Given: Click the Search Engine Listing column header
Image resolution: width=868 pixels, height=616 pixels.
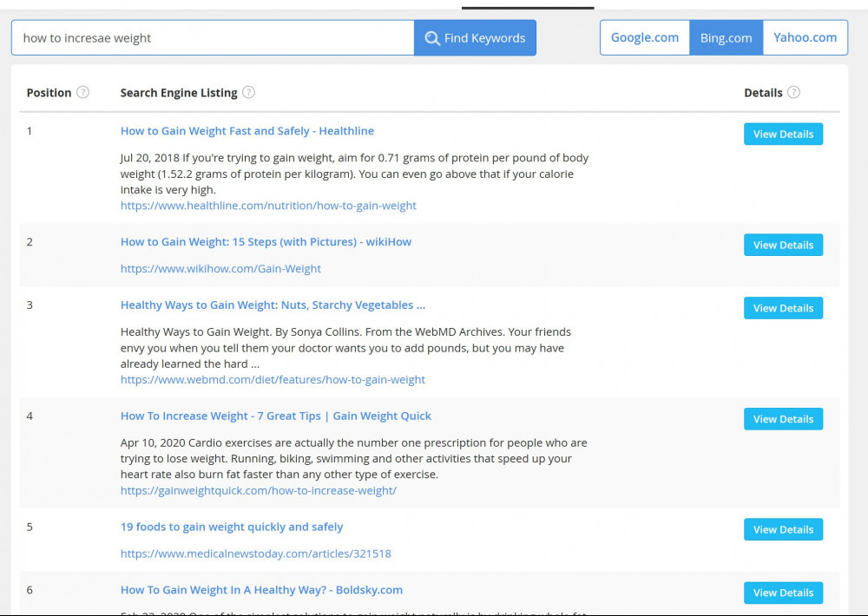Looking at the screenshot, I should click(x=179, y=93).
